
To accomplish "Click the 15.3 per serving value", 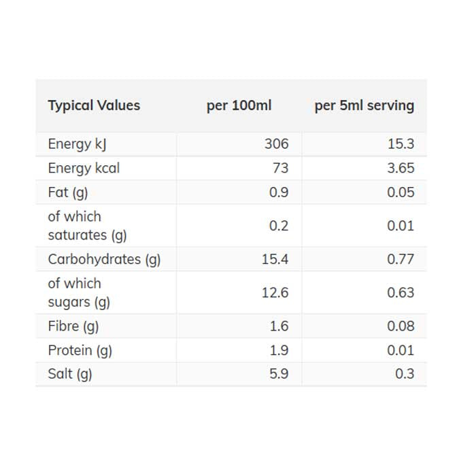I will click(x=401, y=144).
